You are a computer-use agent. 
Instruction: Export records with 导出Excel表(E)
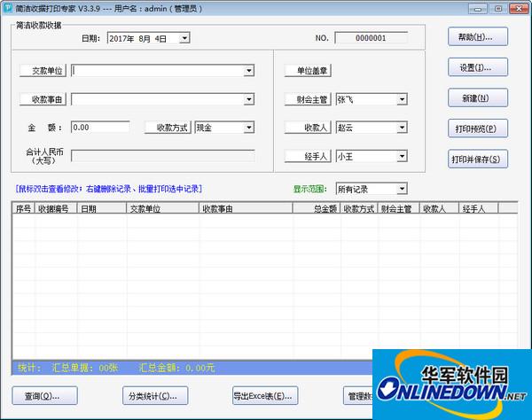[x=265, y=395]
